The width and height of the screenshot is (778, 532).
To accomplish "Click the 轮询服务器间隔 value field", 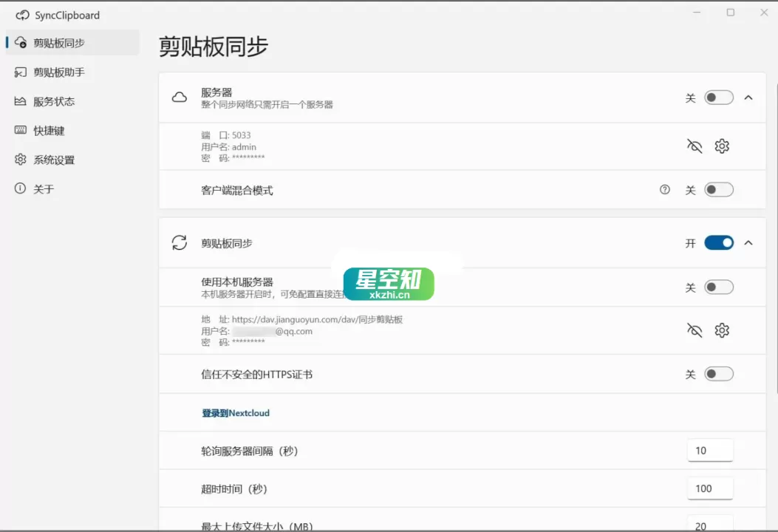I will pyautogui.click(x=709, y=449).
